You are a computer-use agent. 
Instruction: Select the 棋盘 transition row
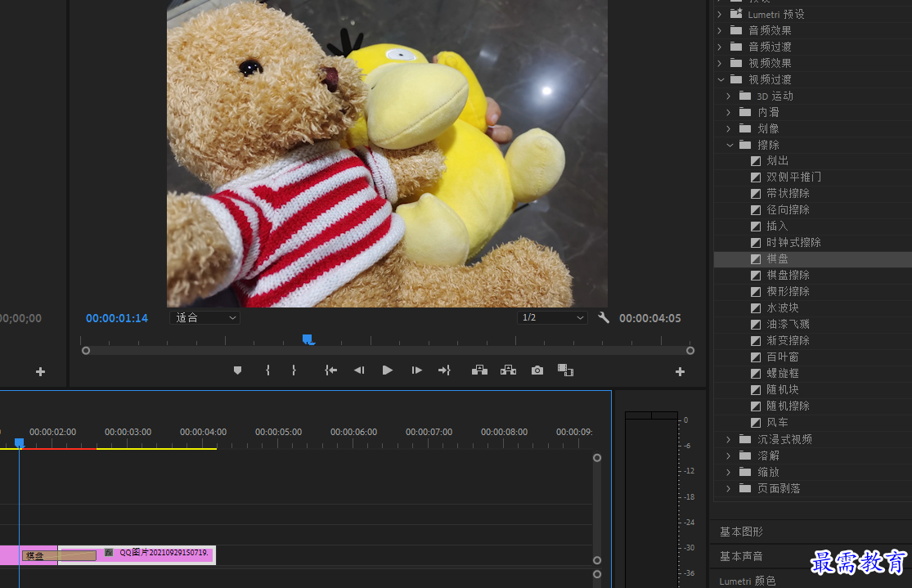pyautogui.click(x=812, y=258)
